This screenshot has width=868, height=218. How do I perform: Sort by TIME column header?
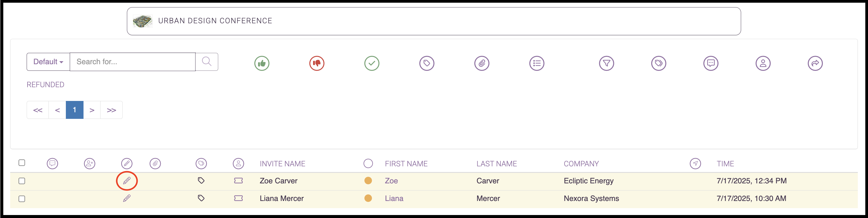pyautogui.click(x=725, y=164)
